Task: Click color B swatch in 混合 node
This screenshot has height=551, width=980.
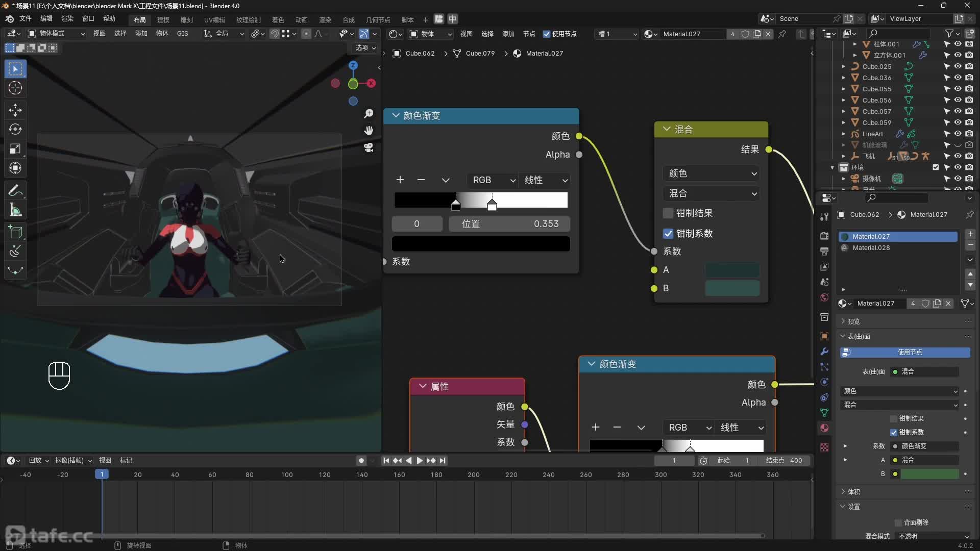Action: [x=732, y=288]
